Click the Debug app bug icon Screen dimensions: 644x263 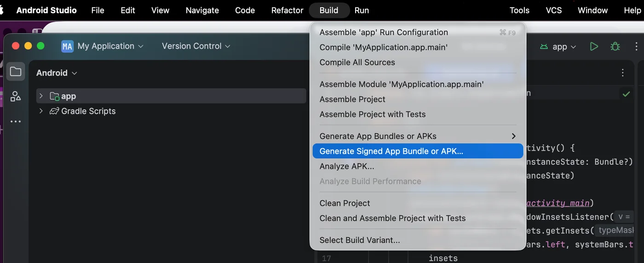point(615,47)
